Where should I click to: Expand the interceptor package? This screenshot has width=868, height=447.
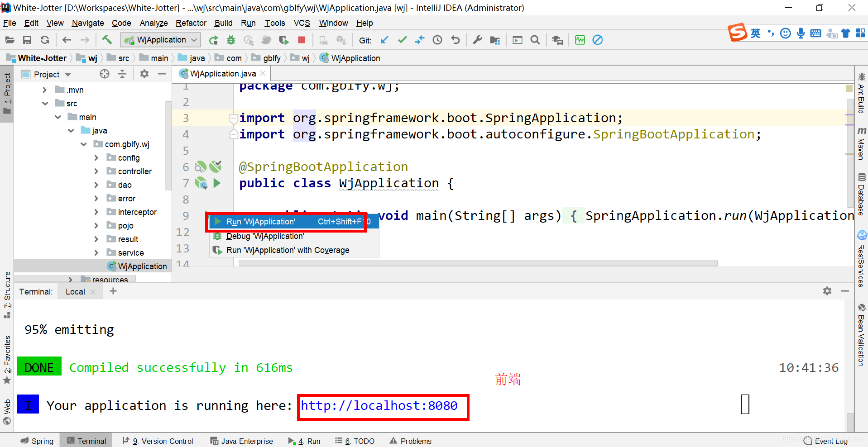(96, 212)
